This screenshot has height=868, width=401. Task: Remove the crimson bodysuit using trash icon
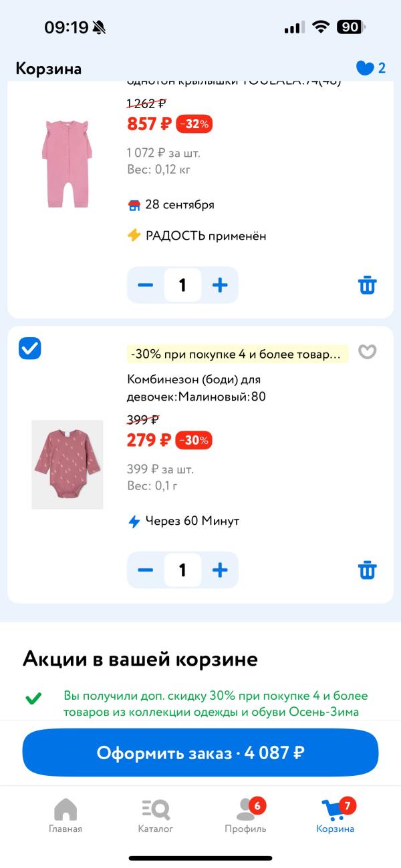click(x=367, y=570)
